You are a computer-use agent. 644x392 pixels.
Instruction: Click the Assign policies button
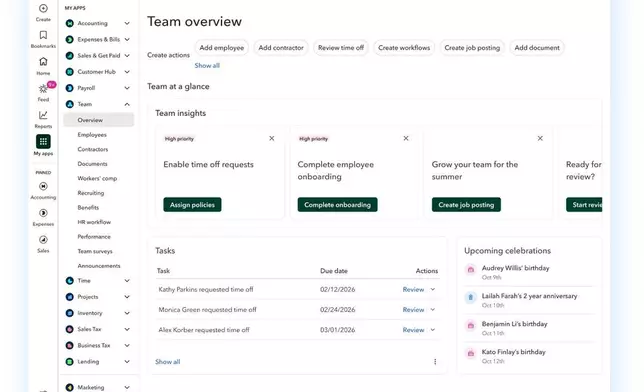[x=192, y=205]
